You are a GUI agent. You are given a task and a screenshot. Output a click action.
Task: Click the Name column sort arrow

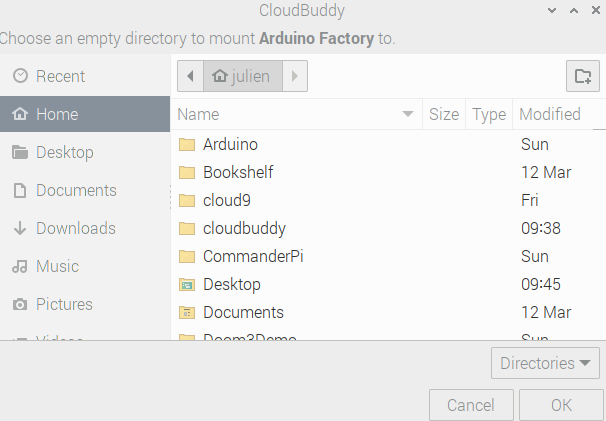coord(408,114)
